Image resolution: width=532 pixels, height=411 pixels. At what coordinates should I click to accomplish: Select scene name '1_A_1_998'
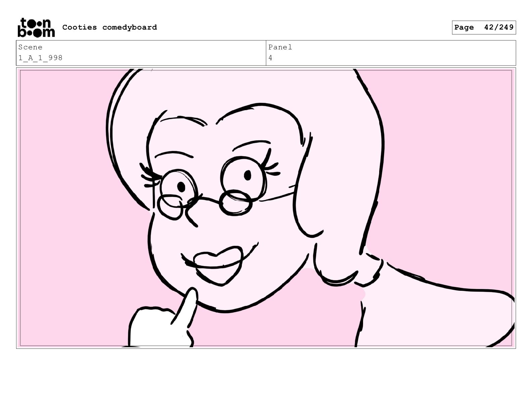(x=40, y=58)
